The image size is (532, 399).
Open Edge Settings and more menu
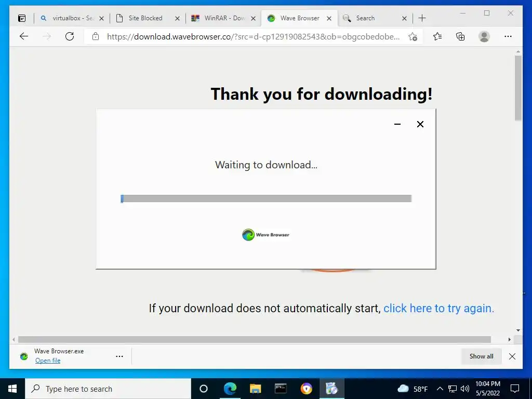pyautogui.click(x=508, y=36)
